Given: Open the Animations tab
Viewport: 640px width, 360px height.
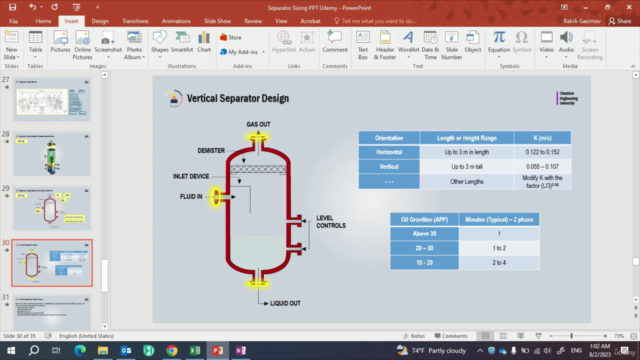Looking at the screenshot, I should pyautogui.click(x=176, y=21).
